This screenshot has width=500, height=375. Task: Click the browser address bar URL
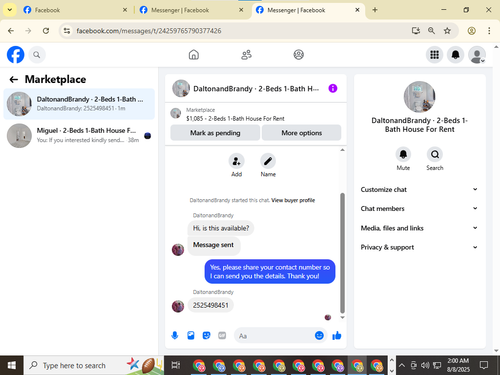coord(149,31)
